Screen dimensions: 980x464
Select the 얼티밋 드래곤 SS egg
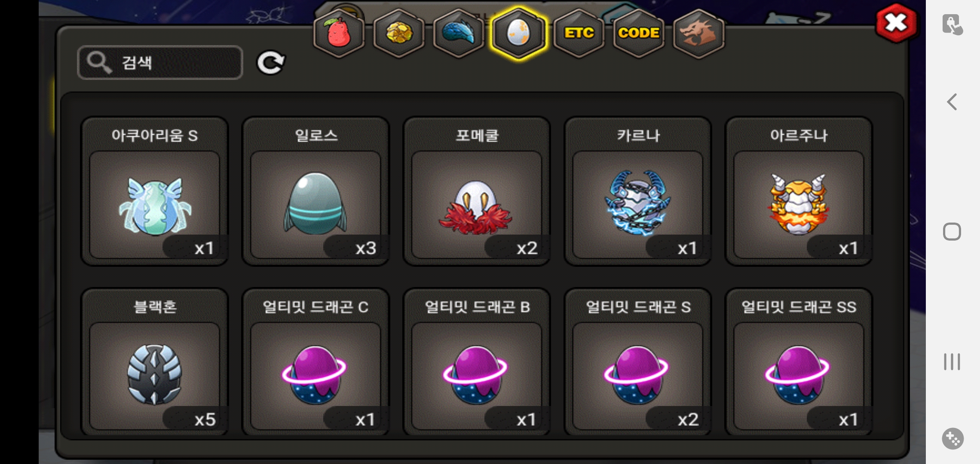coord(799,362)
